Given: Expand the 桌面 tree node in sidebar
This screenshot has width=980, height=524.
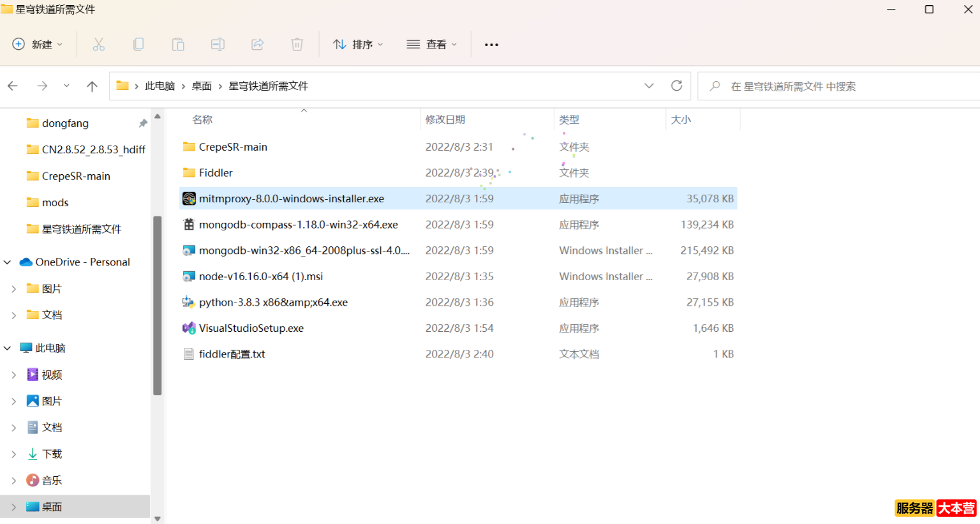Looking at the screenshot, I should pyautogui.click(x=14, y=507).
